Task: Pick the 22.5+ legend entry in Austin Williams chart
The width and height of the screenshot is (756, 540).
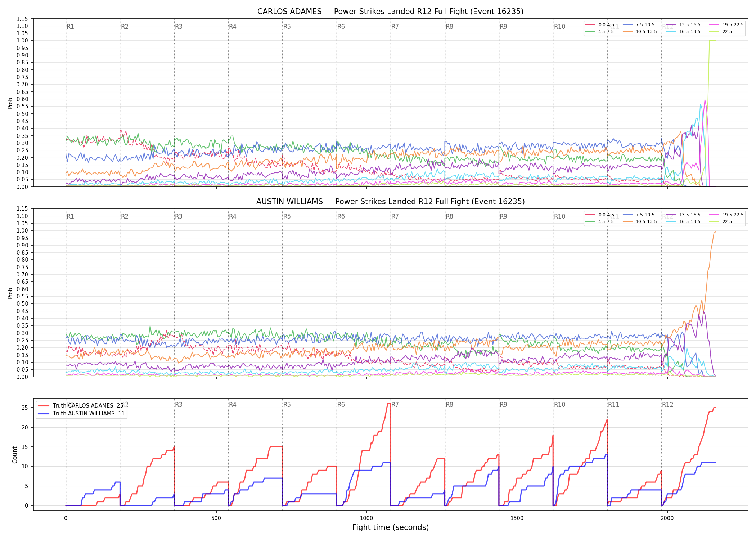Action: pos(723,222)
